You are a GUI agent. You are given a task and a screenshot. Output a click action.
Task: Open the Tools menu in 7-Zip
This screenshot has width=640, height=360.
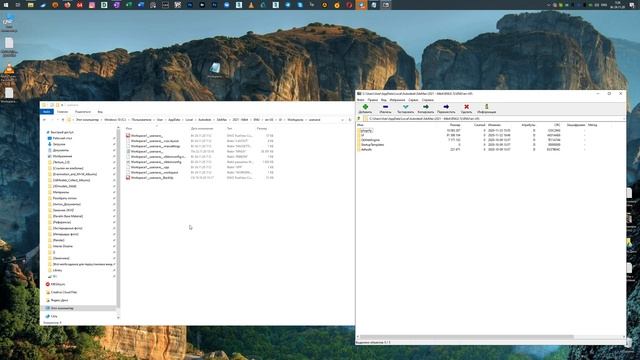point(413,100)
